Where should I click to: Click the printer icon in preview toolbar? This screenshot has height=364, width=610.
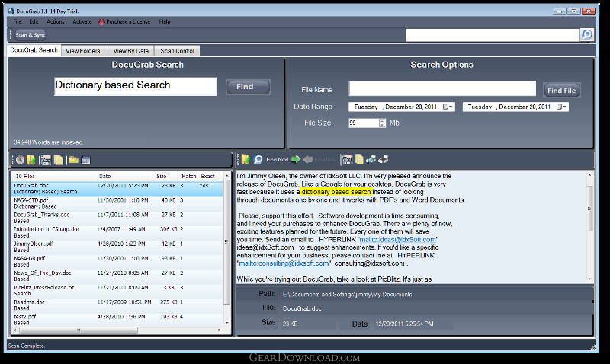384,159
